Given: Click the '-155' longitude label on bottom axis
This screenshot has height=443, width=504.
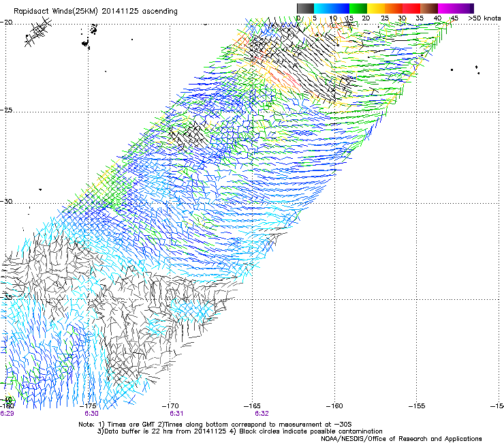Looking at the screenshot, I should pos(417,406).
